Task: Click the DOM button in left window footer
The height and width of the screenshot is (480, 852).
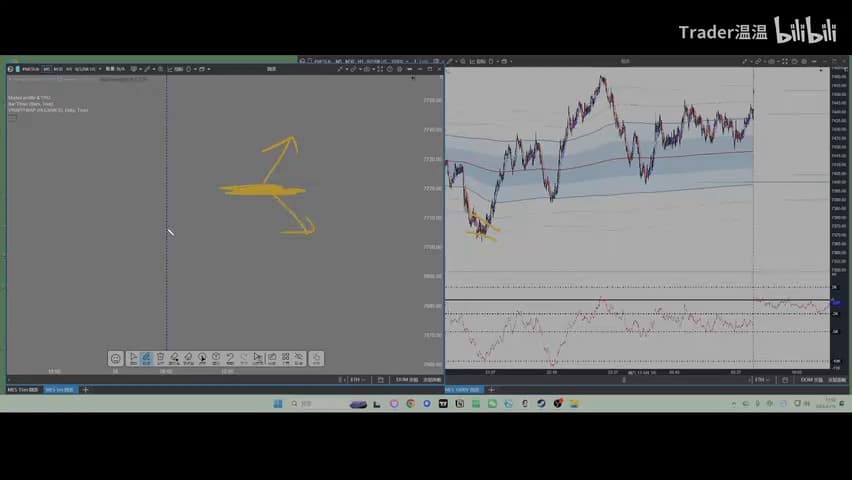Action: point(407,379)
